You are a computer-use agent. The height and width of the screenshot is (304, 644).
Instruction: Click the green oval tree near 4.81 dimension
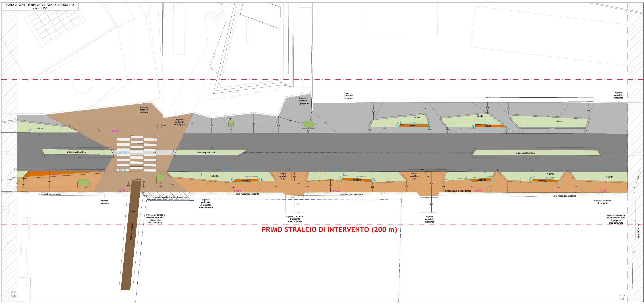point(308,124)
